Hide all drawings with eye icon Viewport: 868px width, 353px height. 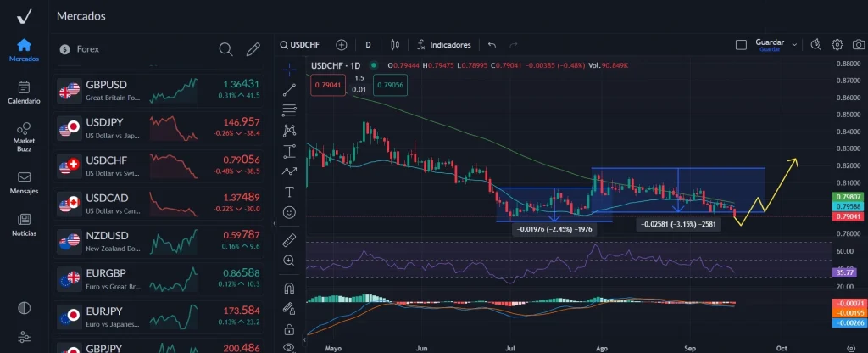click(289, 347)
